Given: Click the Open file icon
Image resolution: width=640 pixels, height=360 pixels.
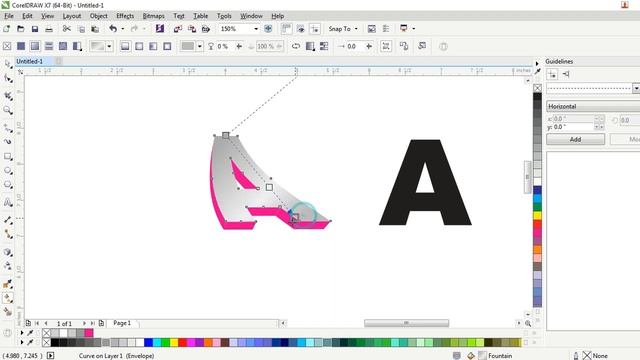Looking at the screenshot, I should (x=20, y=29).
